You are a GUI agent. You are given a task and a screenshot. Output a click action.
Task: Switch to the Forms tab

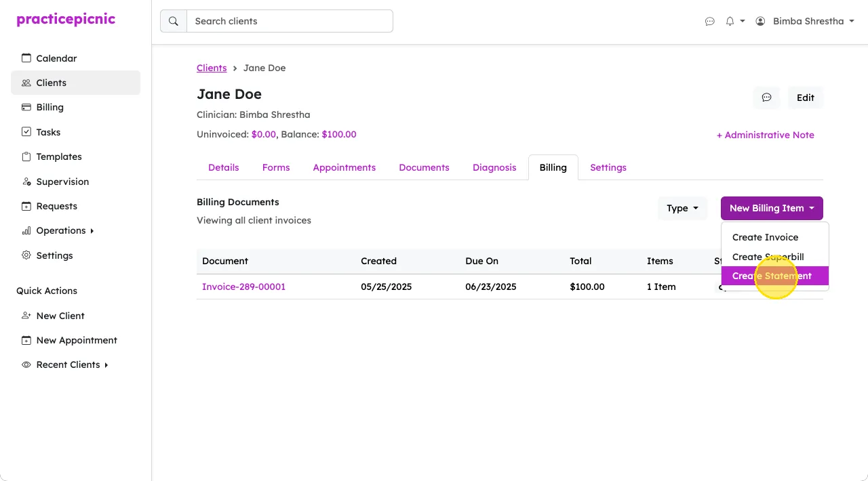[276, 167]
